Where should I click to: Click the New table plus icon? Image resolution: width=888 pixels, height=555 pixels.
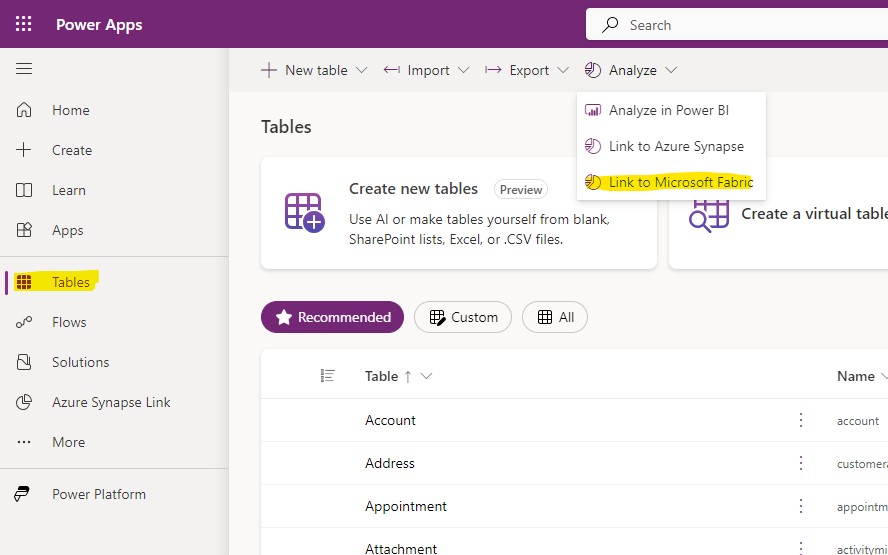coord(268,70)
